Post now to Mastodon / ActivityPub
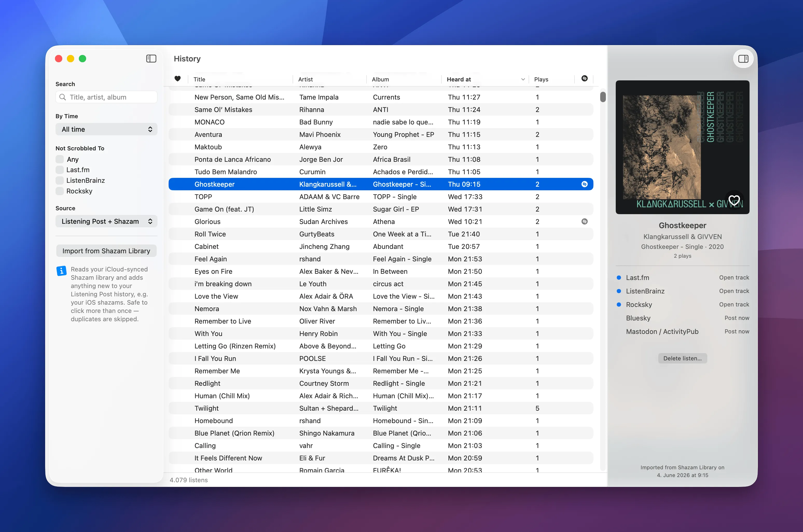 (x=737, y=332)
